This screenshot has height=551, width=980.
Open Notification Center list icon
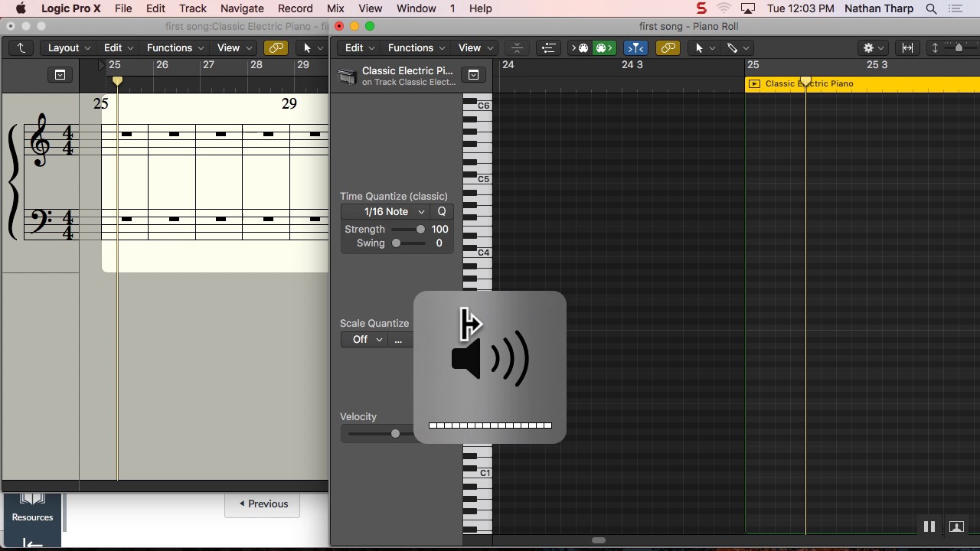(955, 8)
